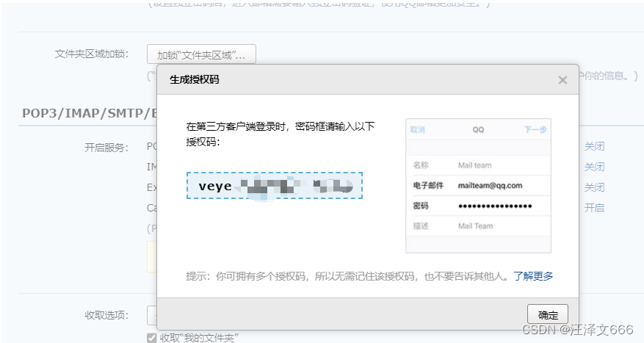Click the 下一步 text in the example image
Image resolution: width=644 pixels, height=343 pixels.
pyautogui.click(x=535, y=129)
